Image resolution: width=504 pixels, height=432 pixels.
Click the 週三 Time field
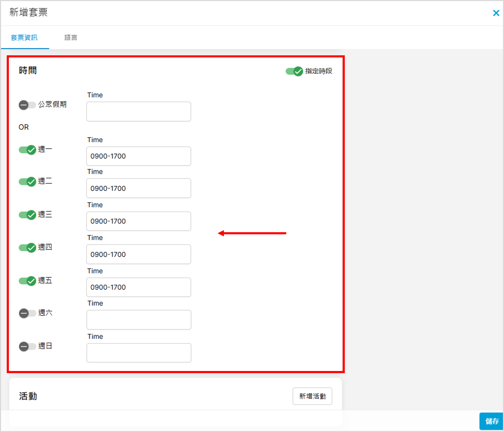point(139,221)
